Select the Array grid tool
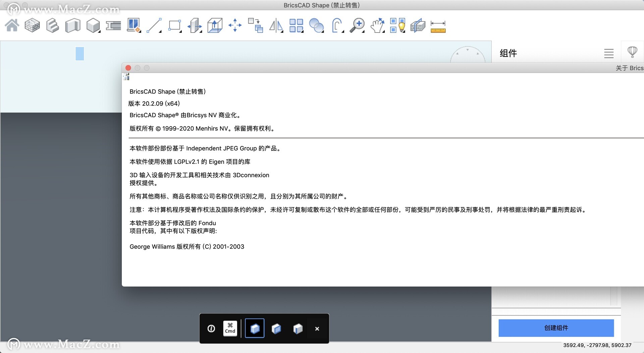Viewport: 644px width, 353px height. [x=296, y=26]
